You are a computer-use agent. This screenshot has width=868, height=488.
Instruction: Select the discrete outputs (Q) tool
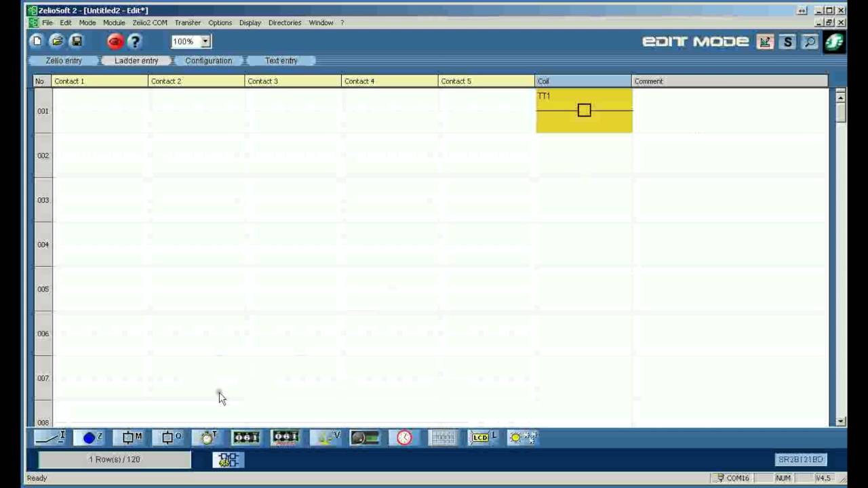point(168,438)
